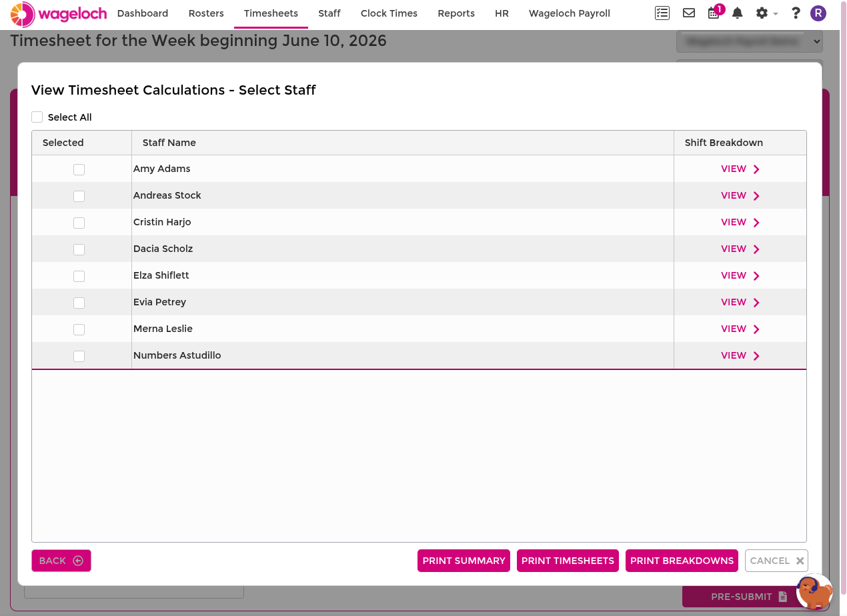
Task: Select Numbers Astudillo checkbox
Action: click(x=79, y=356)
